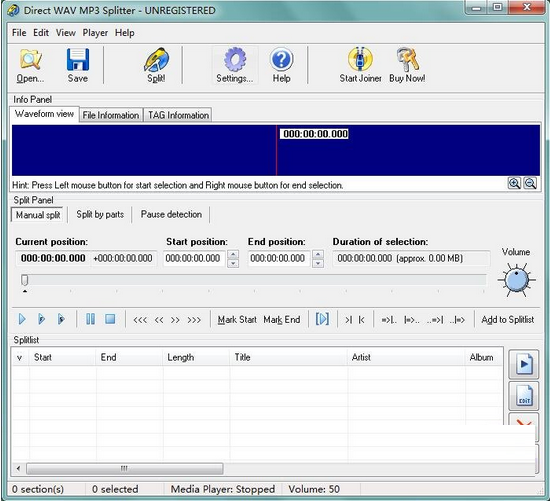The height and width of the screenshot is (501, 550).
Task: Step backward with << button
Action: 159,320
